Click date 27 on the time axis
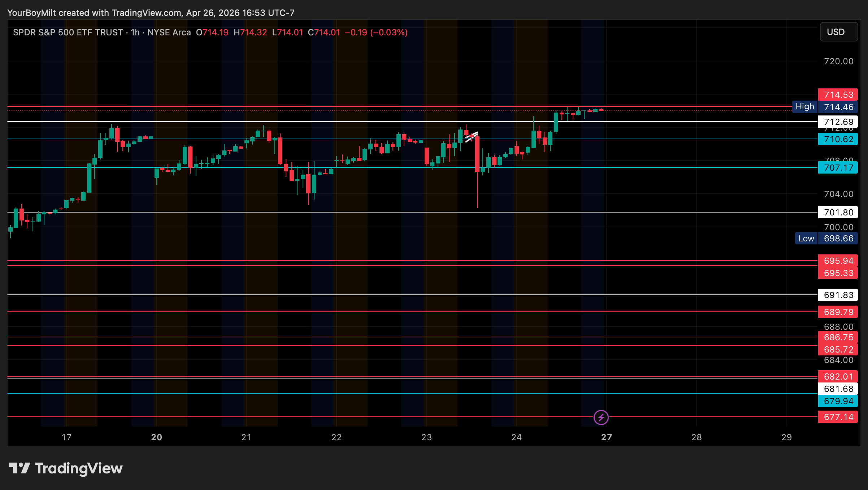The image size is (868, 490). pos(607,437)
